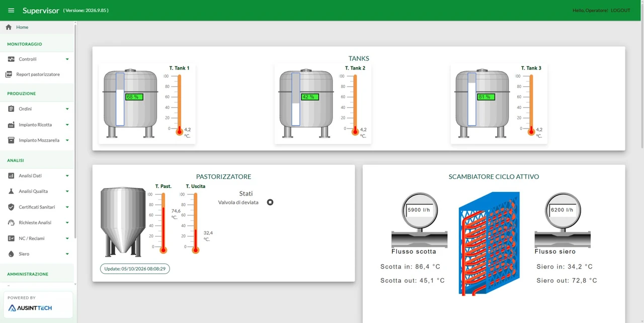Click the pasteurizer silo graphic
The width and height of the screenshot is (644, 323).
coord(123,222)
